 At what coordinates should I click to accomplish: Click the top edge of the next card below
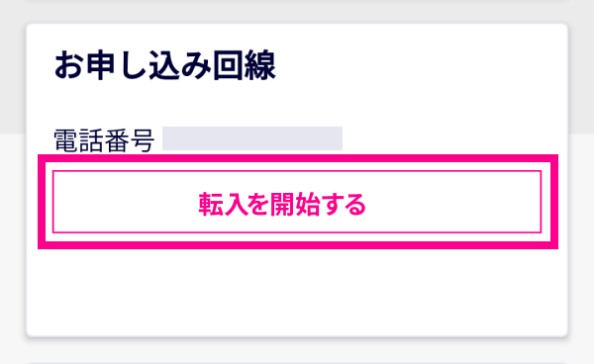[x=297, y=363]
